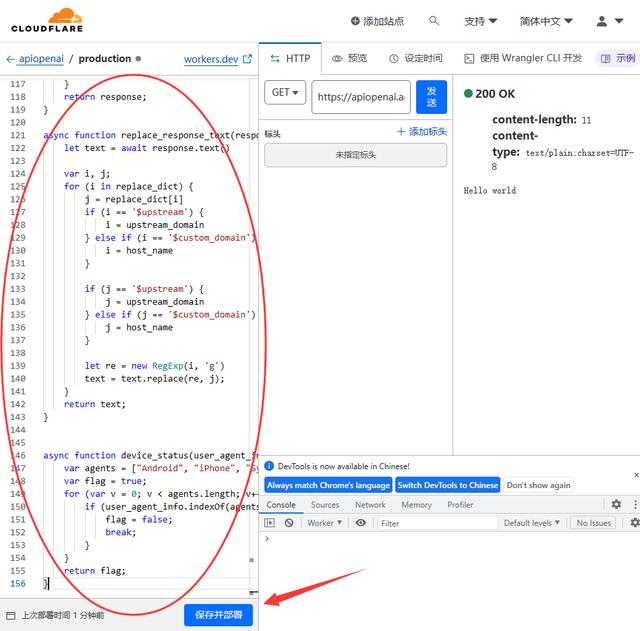
Task: Click 保存并部署 save and deploy button
Action: 219,615
